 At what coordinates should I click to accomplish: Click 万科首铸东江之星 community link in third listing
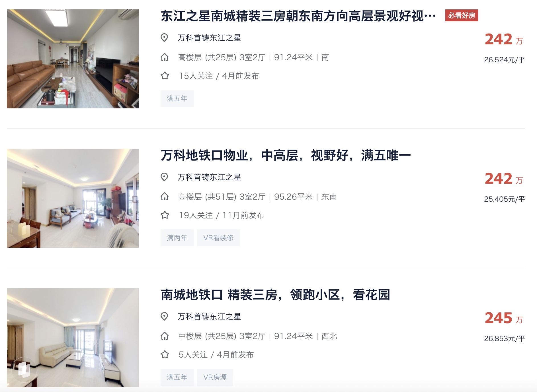[x=209, y=316]
